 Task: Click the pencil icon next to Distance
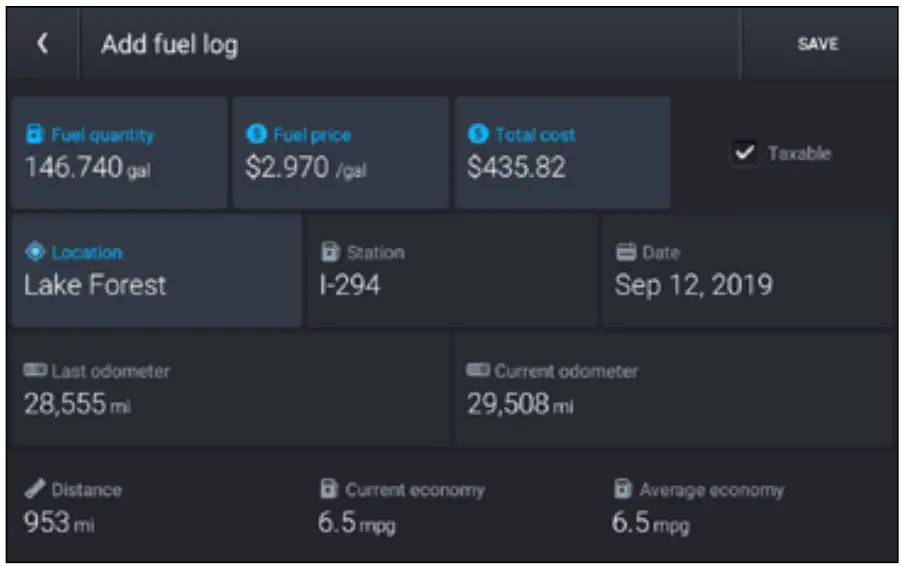[35, 489]
